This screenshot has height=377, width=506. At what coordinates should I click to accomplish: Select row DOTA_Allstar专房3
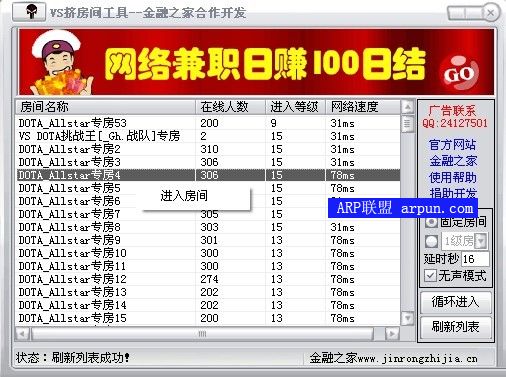[x=208, y=162]
